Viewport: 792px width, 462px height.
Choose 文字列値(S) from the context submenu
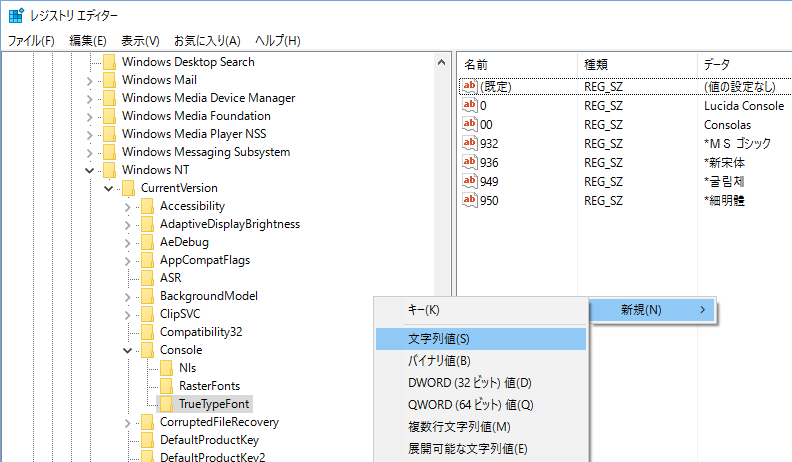[x=439, y=339]
